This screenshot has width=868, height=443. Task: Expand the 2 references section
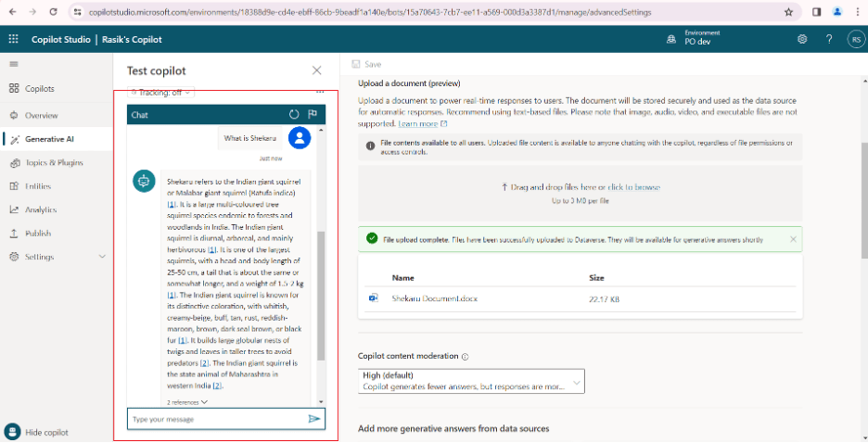click(187, 402)
